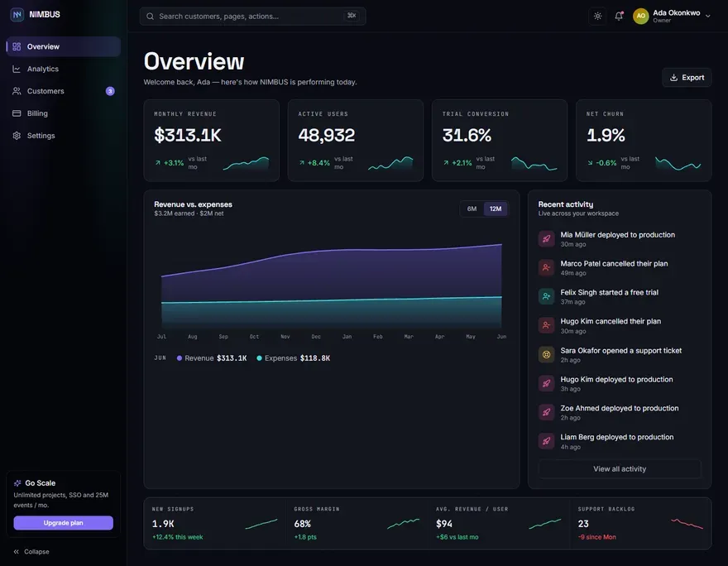Screen dimensions: 728x566
Task: Click the icon beside Felix Singh trial
Action: coord(547,296)
